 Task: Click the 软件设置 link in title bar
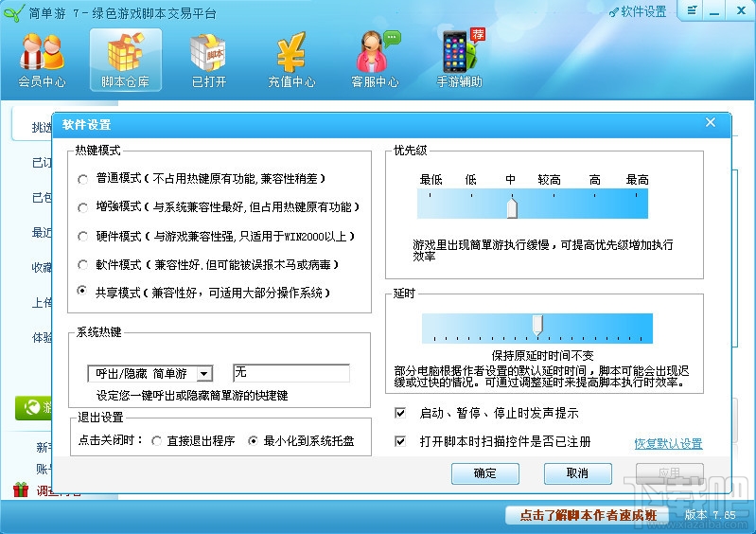(638, 11)
